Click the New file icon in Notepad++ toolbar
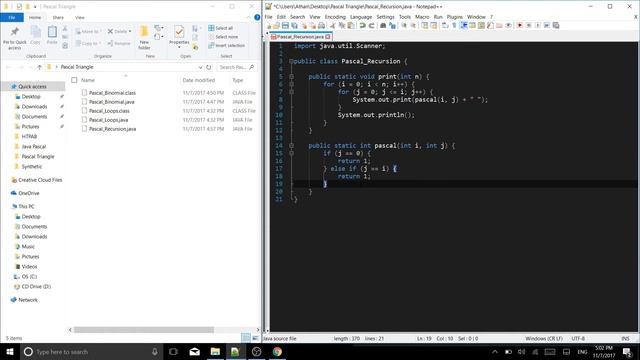The width and height of the screenshot is (640, 360). tap(269, 25)
